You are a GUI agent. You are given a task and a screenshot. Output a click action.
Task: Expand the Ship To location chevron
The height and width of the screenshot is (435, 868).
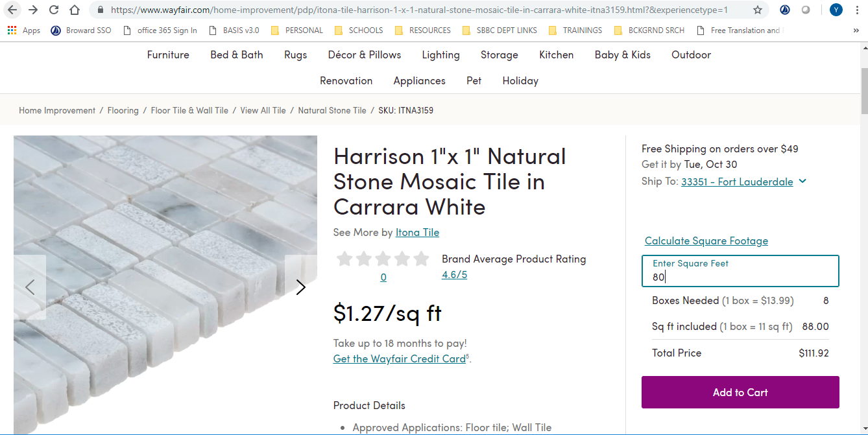(802, 182)
